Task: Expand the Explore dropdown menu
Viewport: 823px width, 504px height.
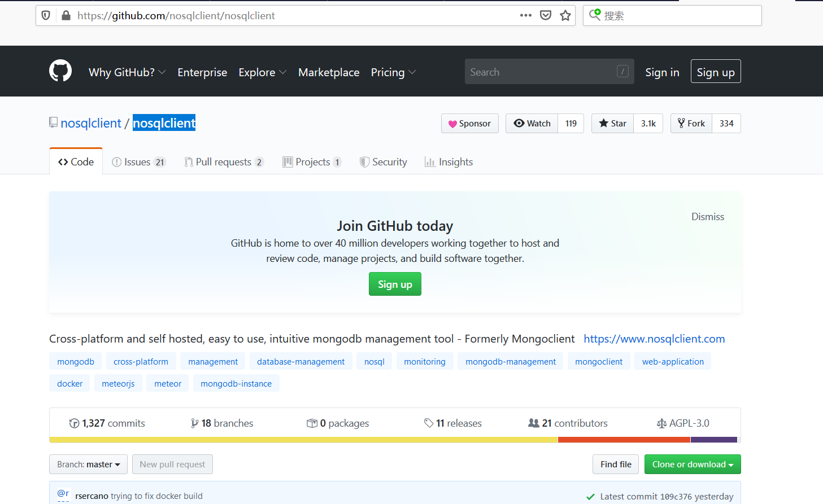Action: point(263,72)
